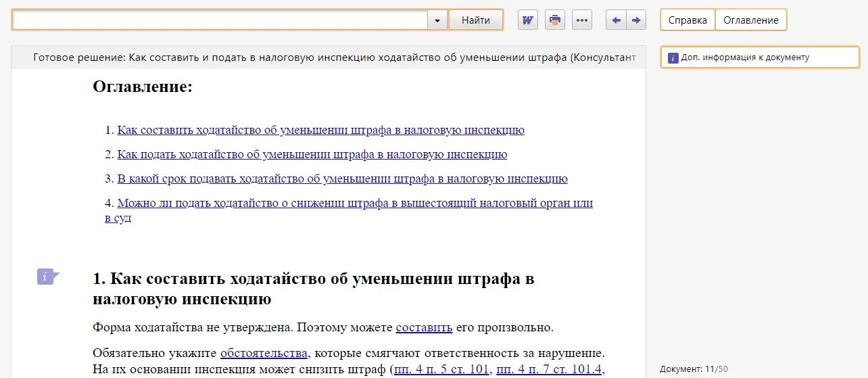The image size is (868, 378).
Task: Open the more options ellipsis button
Action: 582,20
